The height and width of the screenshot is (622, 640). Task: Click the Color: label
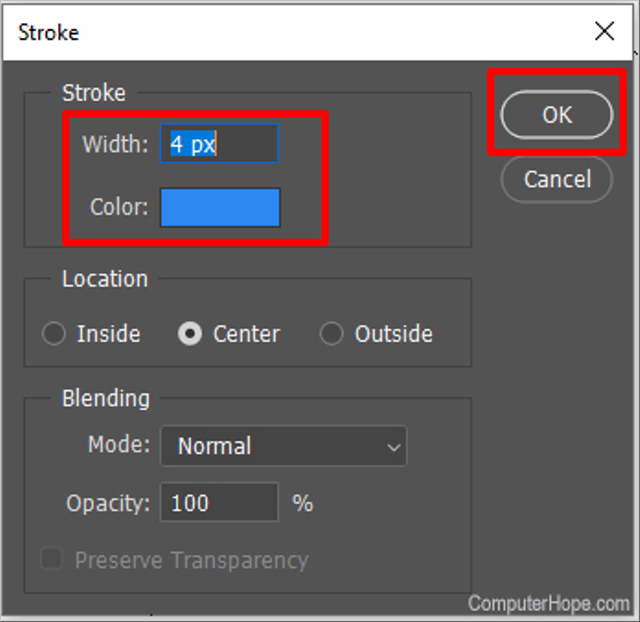(x=119, y=207)
